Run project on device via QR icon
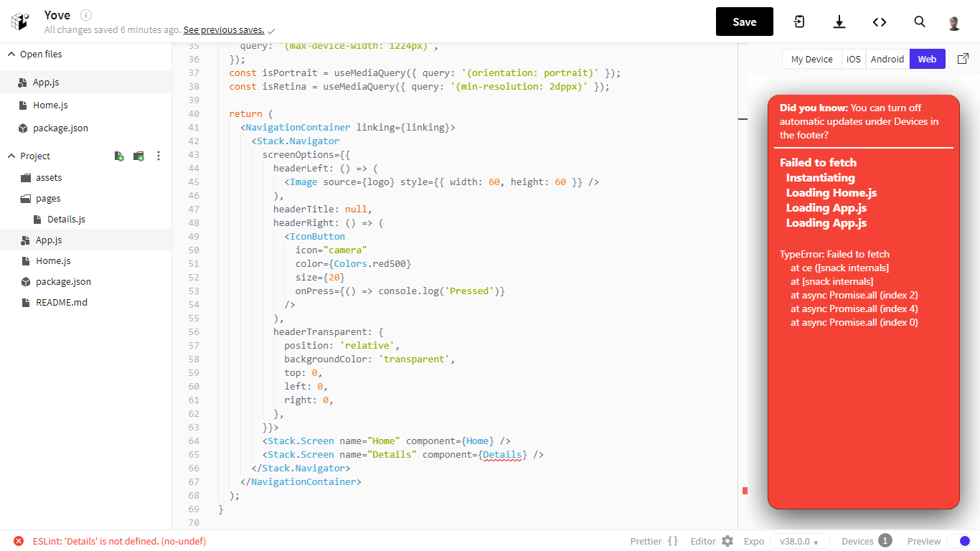Image resolution: width=980 pixels, height=551 pixels. 798,22
